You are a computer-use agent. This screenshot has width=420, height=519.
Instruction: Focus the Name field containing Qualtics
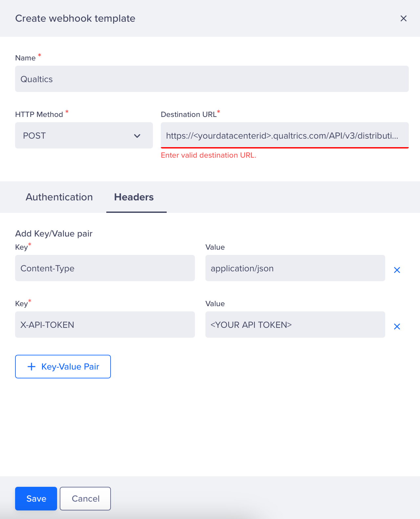pyautogui.click(x=212, y=79)
